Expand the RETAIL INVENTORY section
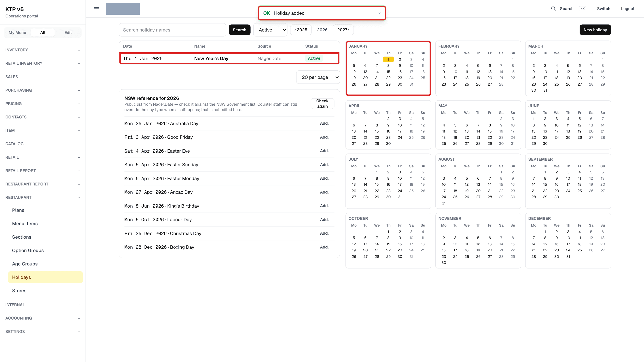Screen dimensions: 644x362 coord(43,63)
